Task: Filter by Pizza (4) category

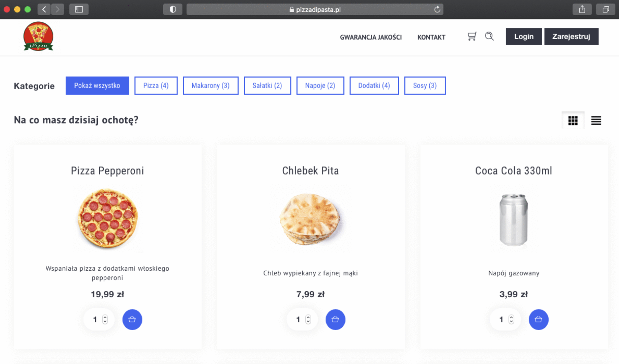Action: tap(156, 86)
